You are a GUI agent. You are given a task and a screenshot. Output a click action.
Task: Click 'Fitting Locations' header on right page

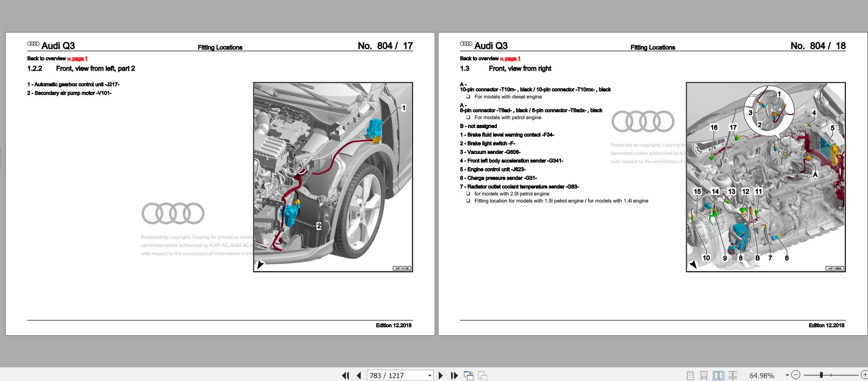[653, 48]
